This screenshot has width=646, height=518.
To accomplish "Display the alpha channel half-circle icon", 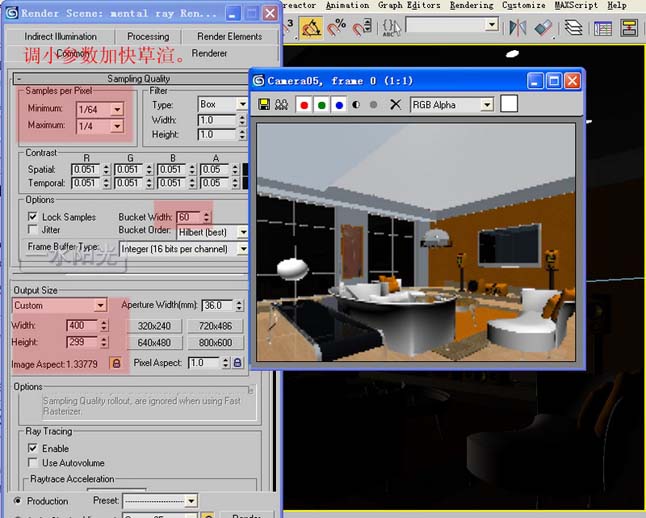I will (x=356, y=105).
